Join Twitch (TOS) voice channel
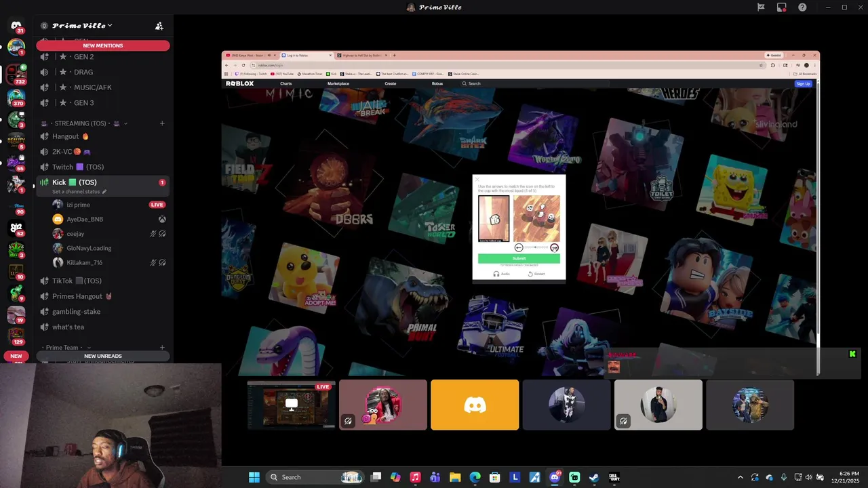The height and width of the screenshot is (488, 868). click(x=102, y=167)
